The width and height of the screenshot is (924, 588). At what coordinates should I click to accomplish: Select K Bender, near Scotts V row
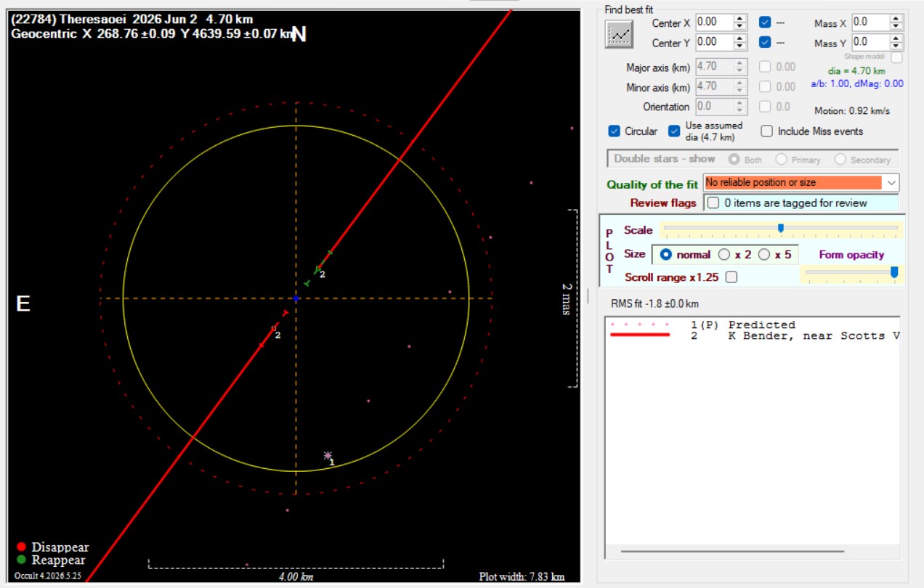(753, 335)
